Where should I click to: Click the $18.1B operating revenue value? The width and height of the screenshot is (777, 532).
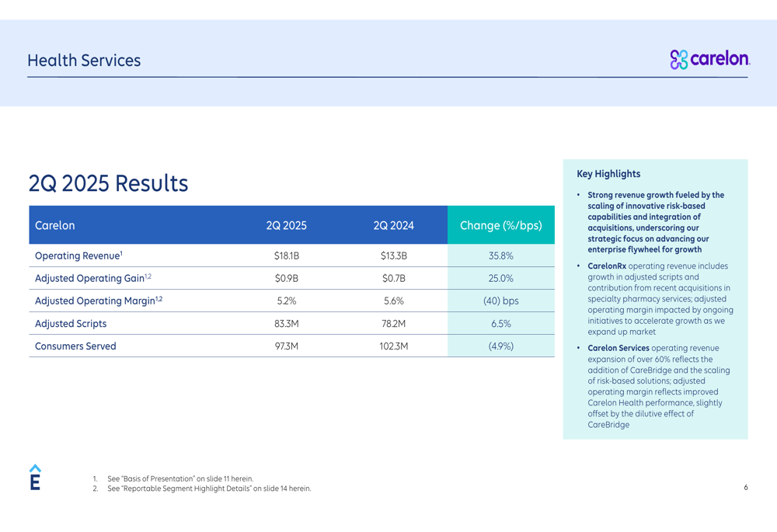[x=287, y=256]
